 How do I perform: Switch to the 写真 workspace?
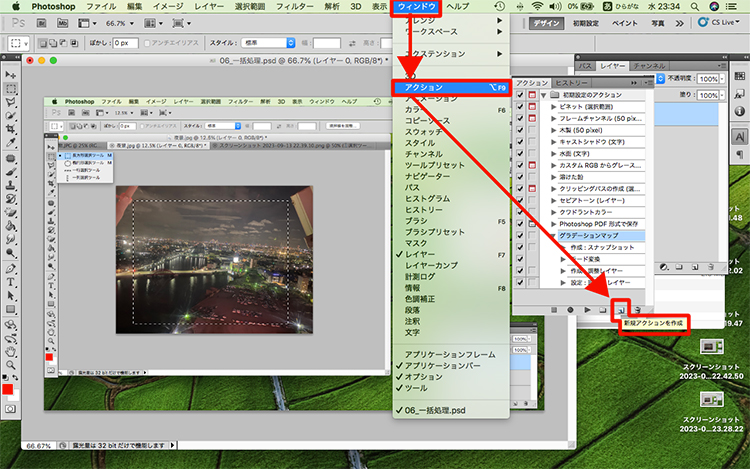(658, 23)
